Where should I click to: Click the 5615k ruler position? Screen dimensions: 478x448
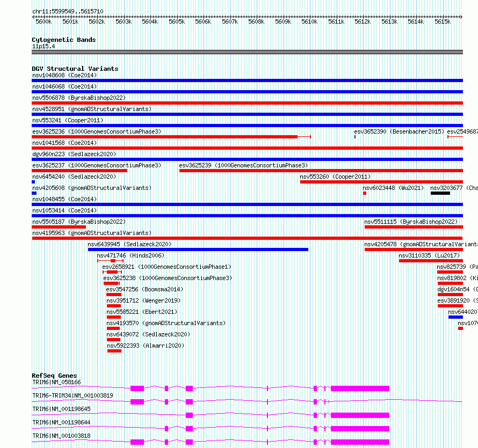[x=443, y=21]
